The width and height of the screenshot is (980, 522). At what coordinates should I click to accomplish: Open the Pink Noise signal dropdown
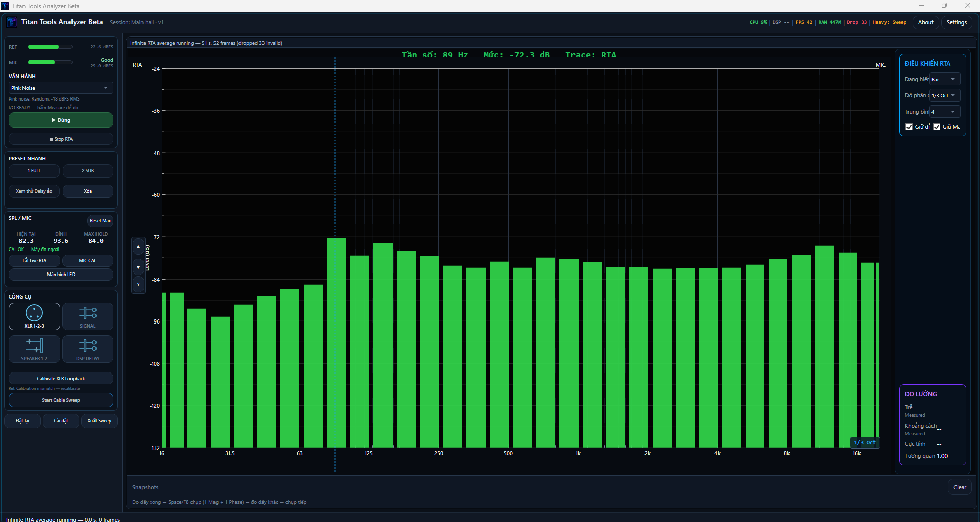pos(61,88)
